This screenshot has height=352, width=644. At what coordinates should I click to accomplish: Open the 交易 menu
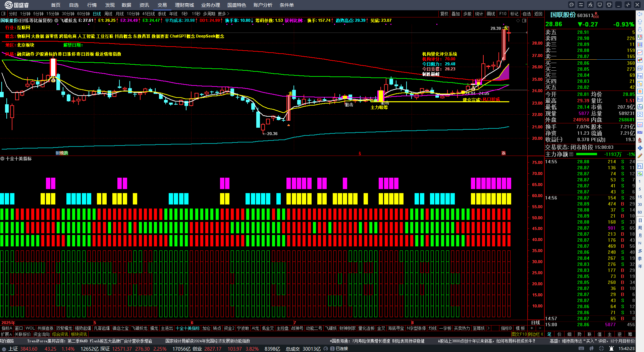pos(162,5)
